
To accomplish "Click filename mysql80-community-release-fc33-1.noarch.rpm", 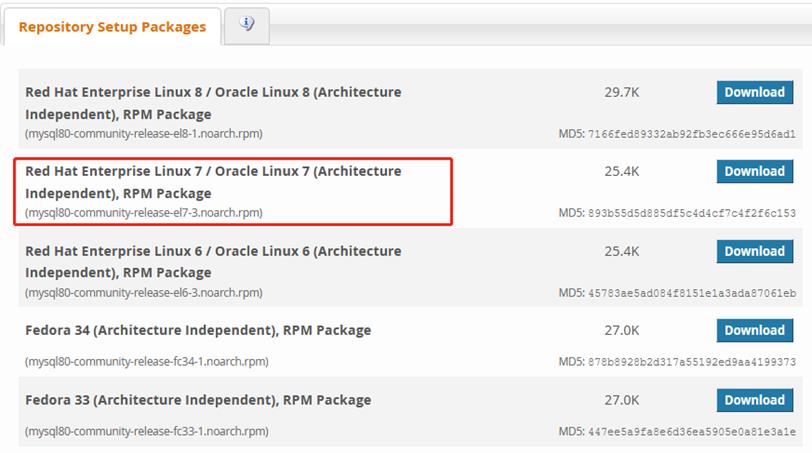I will [x=147, y=431].
